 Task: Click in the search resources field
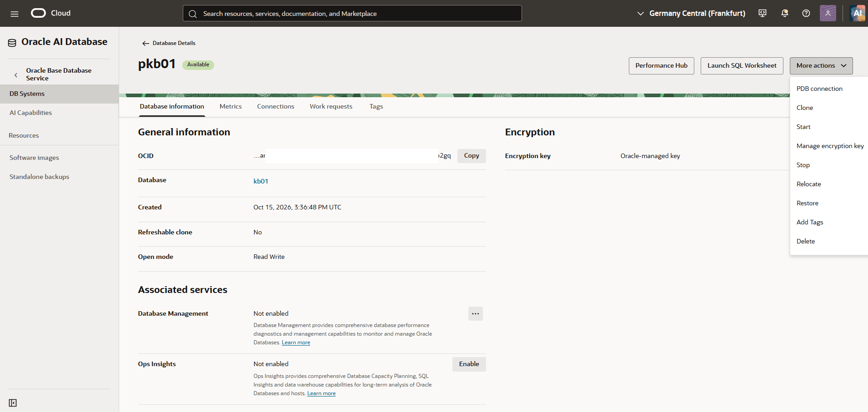[x=352, y=13]
